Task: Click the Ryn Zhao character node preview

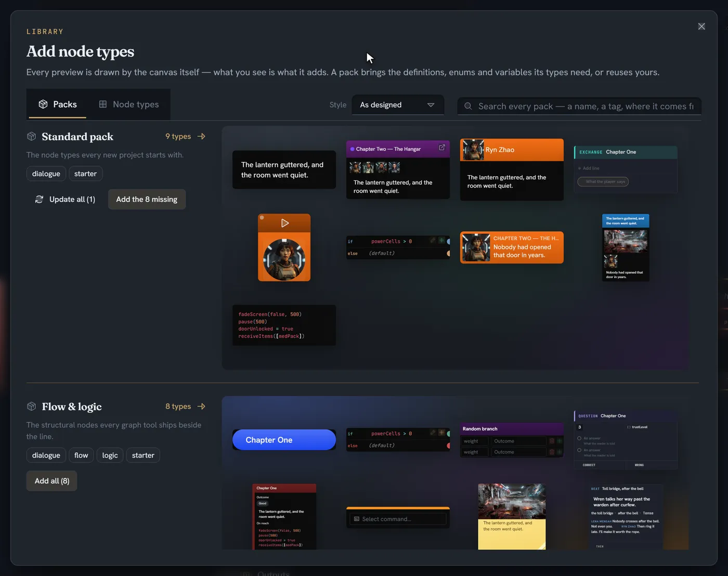Action: [x=512, y=169]
